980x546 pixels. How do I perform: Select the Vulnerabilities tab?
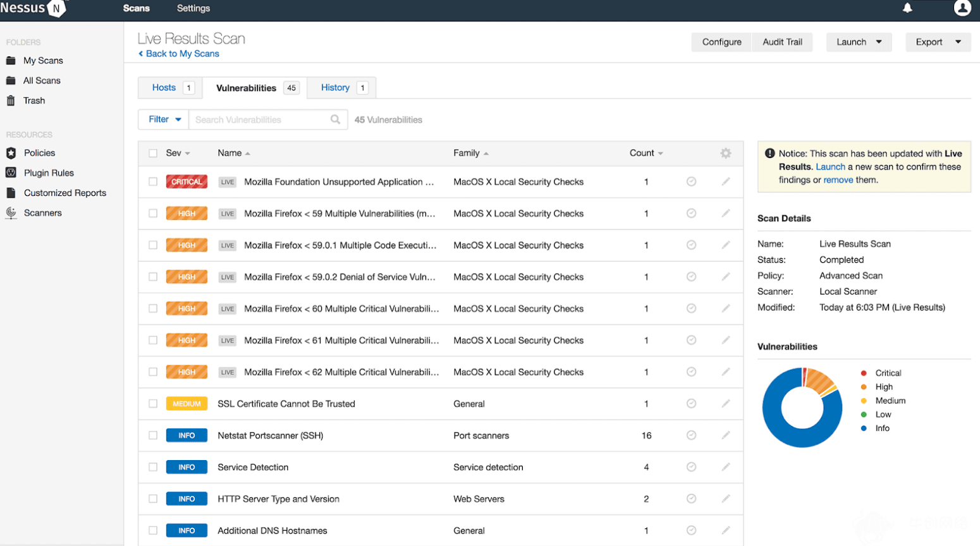tap(255, 88)
